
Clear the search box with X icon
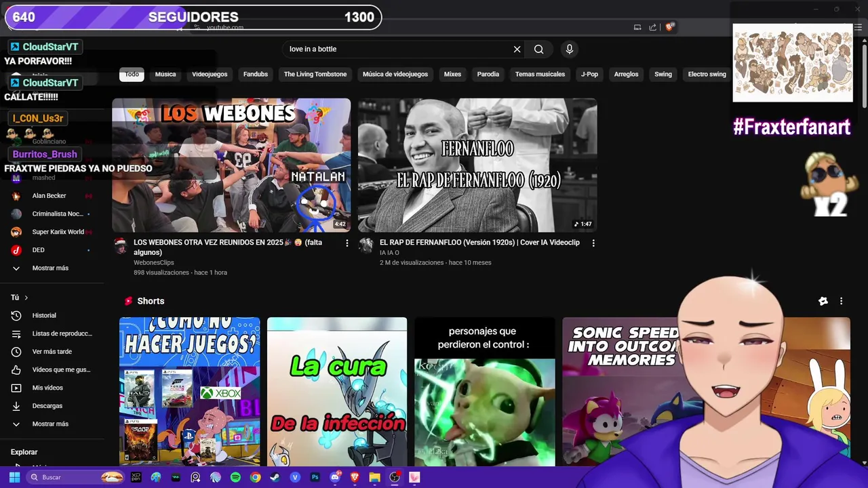(517, 49)
